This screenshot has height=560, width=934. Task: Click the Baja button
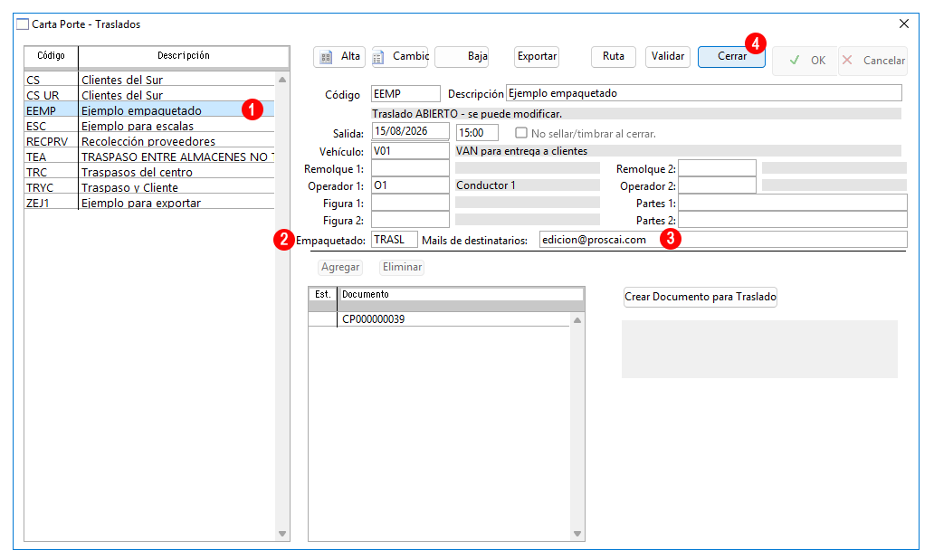[x=462, y=57]
